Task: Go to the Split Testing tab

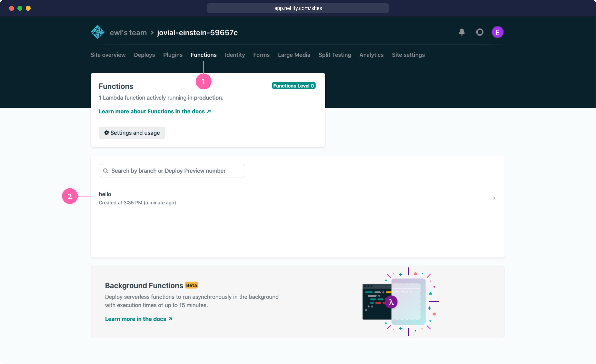Action: click(335, 55)
